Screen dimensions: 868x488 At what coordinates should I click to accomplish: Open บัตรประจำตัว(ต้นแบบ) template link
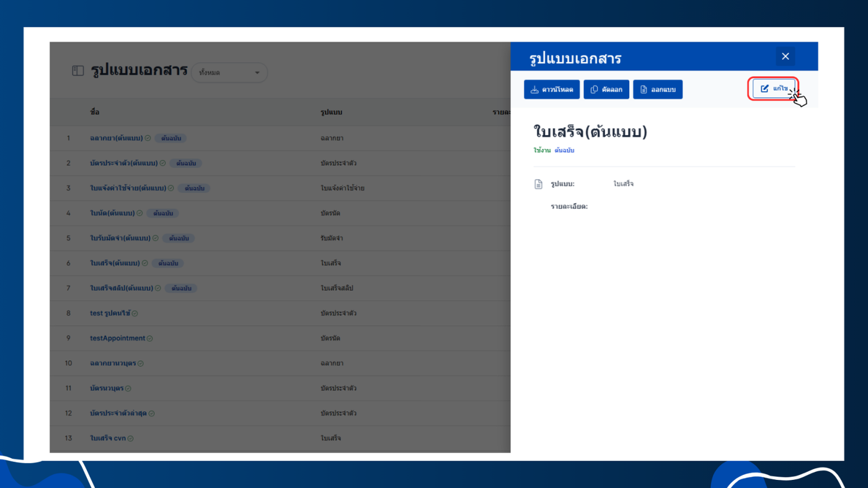[123, 163]
